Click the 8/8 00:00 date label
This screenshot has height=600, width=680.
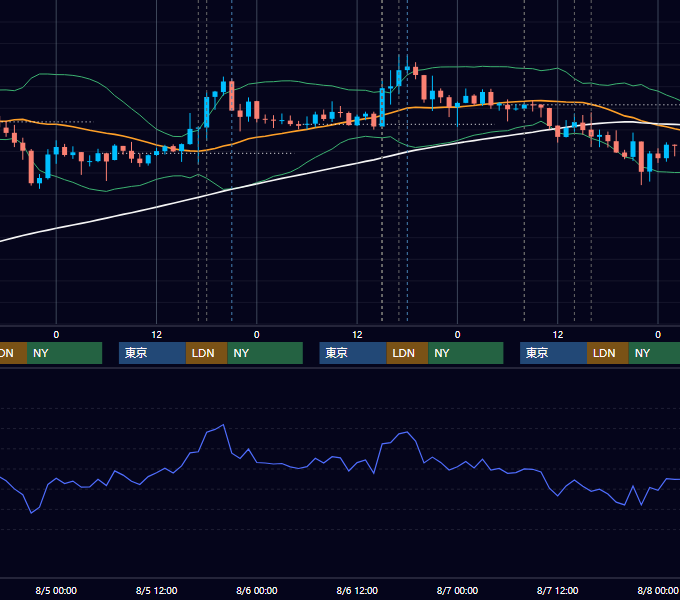[x=657, y=590]
